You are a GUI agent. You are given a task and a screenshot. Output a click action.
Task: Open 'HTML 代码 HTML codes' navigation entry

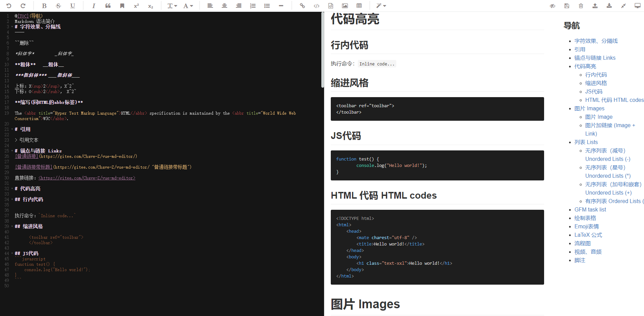pos(614,100)
